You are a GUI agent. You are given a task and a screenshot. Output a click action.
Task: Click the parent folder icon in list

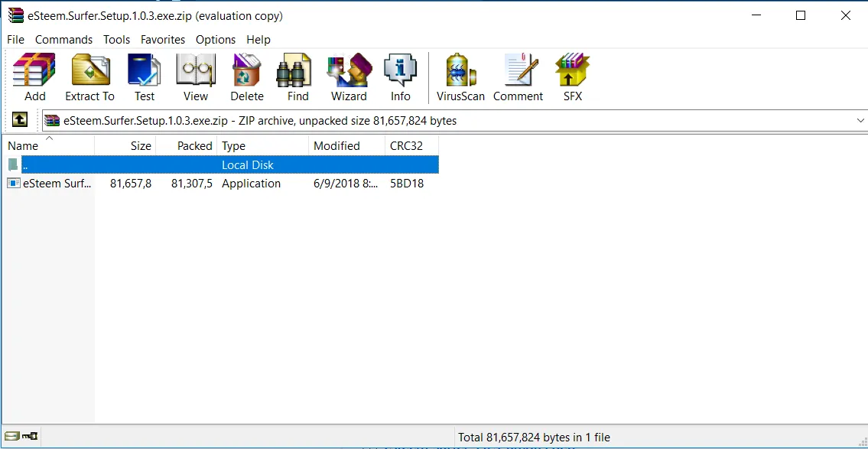point(13,164)
